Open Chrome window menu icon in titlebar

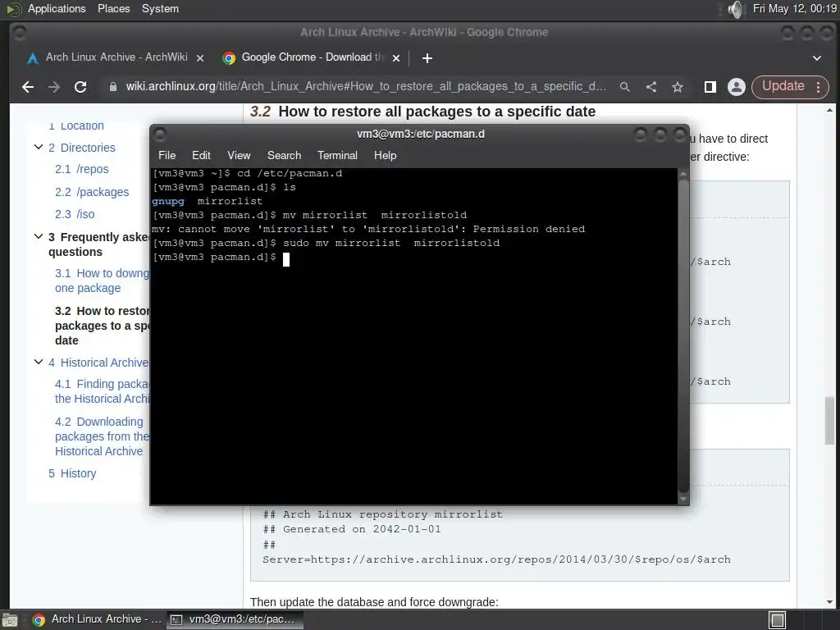(x=19, y=32)
